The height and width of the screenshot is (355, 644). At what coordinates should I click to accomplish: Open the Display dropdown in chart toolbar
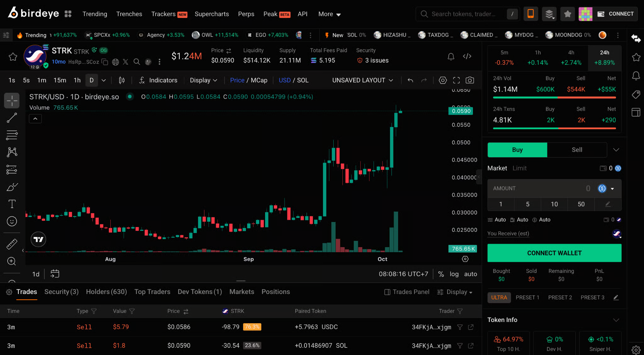(203, 80)
